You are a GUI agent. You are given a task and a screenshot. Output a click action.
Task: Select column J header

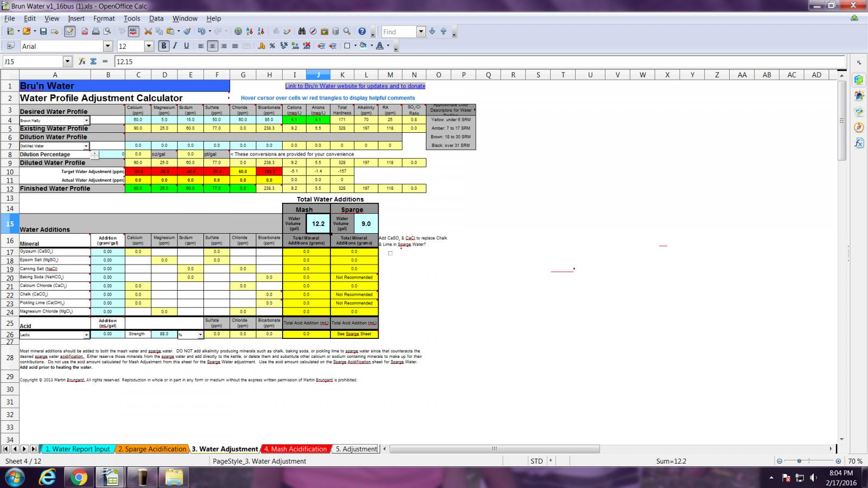(318, 75)
